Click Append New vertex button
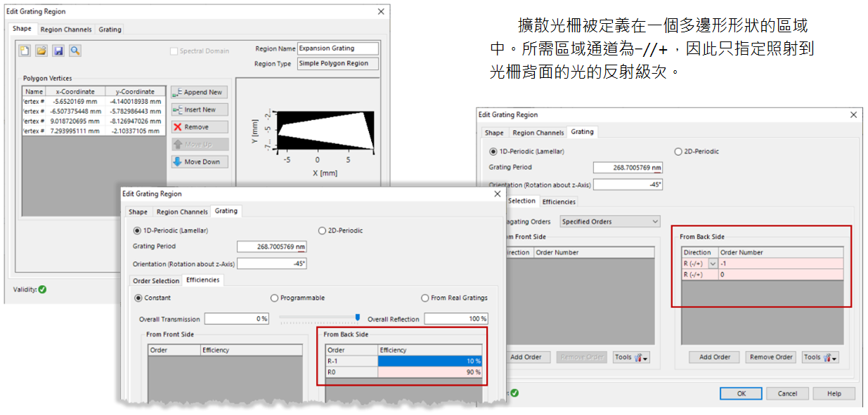This screenshot has width=868, height=415. point(200,92)
